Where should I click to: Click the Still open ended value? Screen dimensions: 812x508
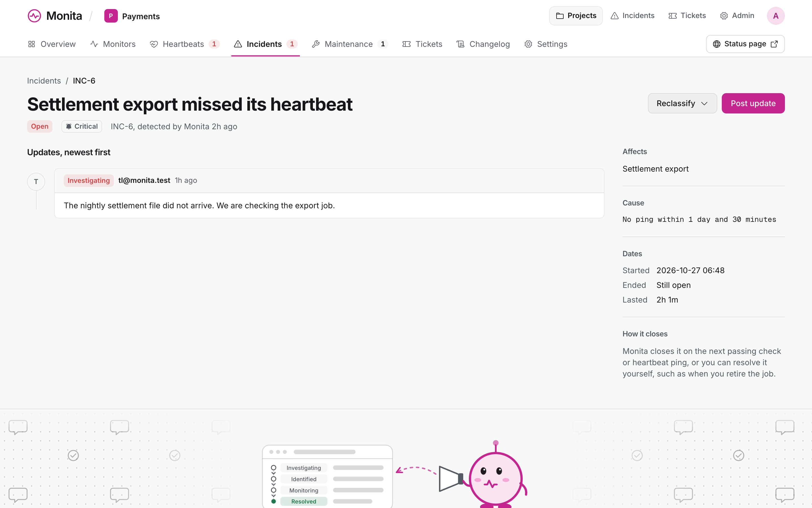click(x=673, y=285)
